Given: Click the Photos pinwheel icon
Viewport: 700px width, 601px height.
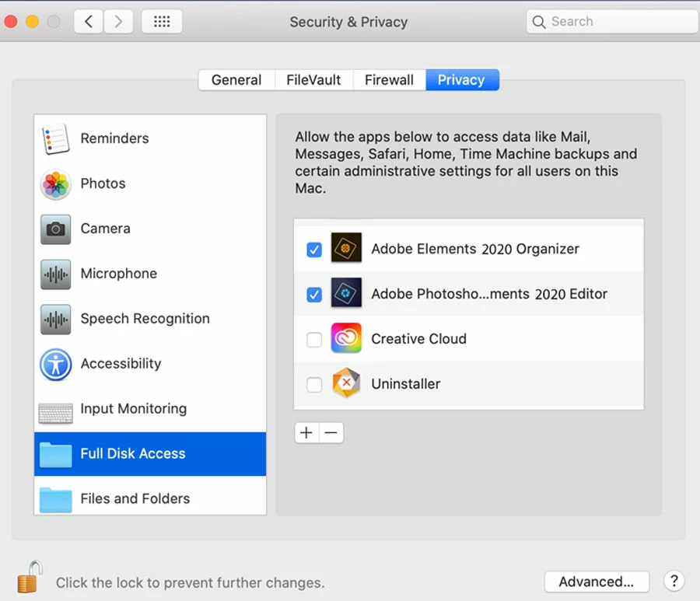Looking at the screenshot, I should [x=55, y=183].
